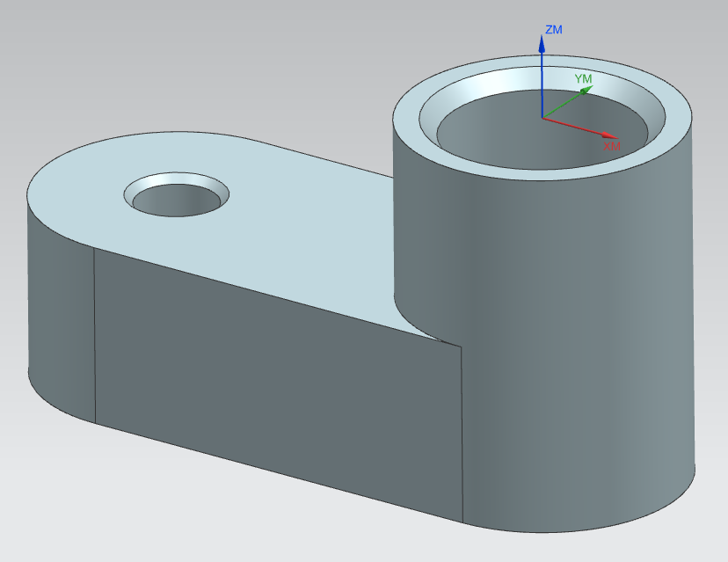Click the ZM axis label
The width and height of the screenshot is (728, 562).
click(553, 30)
